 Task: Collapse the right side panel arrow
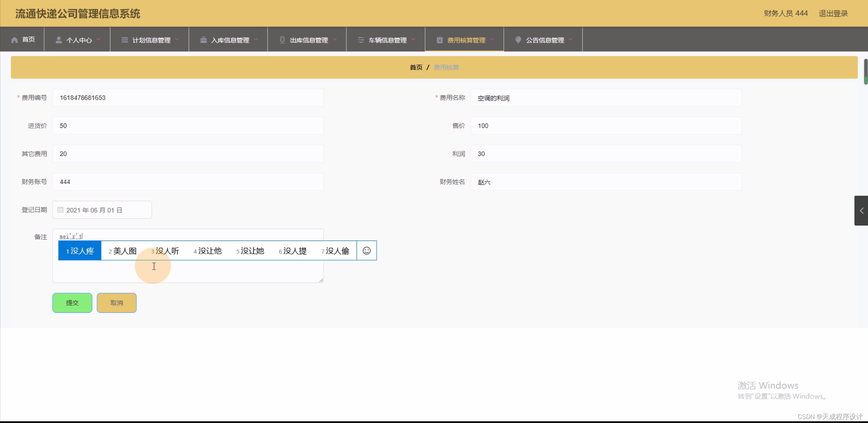[x=861, y=210]
